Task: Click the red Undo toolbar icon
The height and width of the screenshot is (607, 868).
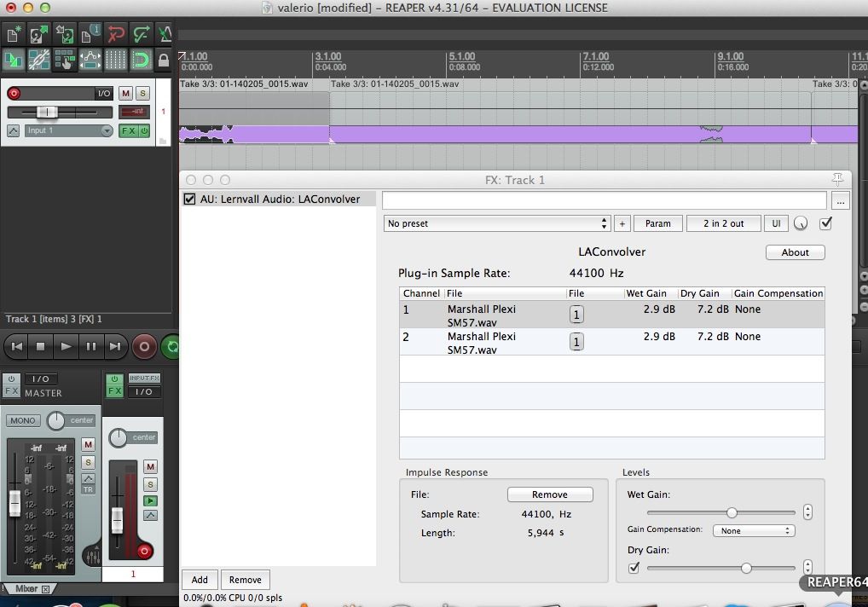Action: (x=115, y=34)
